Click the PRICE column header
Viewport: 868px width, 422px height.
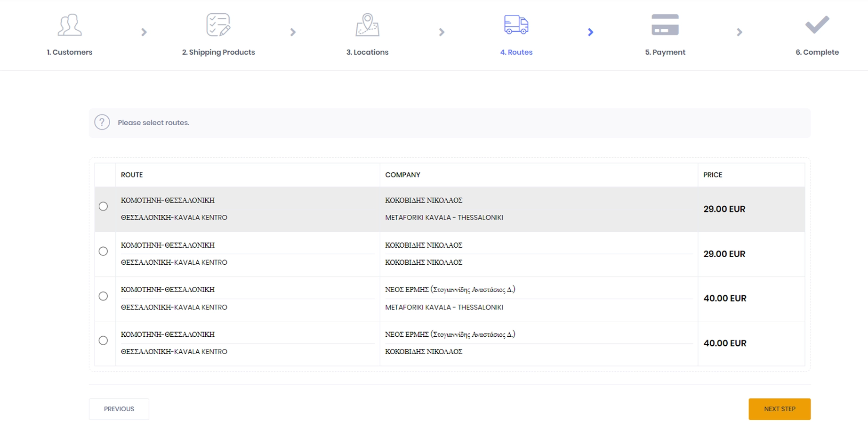coord(713,175)
